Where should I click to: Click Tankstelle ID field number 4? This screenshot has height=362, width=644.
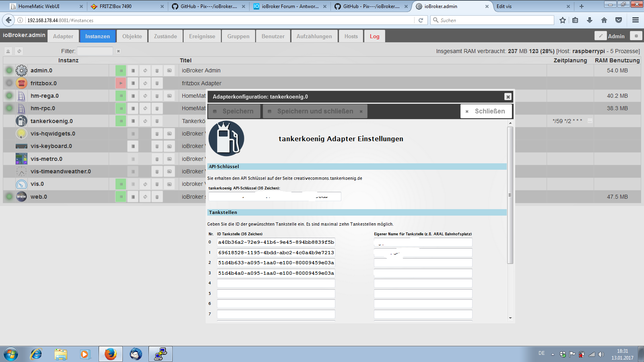pyautogui.click(x=276, y=283)
